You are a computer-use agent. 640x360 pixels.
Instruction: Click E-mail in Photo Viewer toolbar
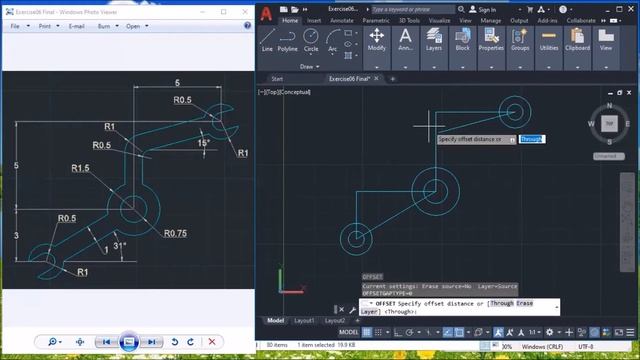point(76,26)
